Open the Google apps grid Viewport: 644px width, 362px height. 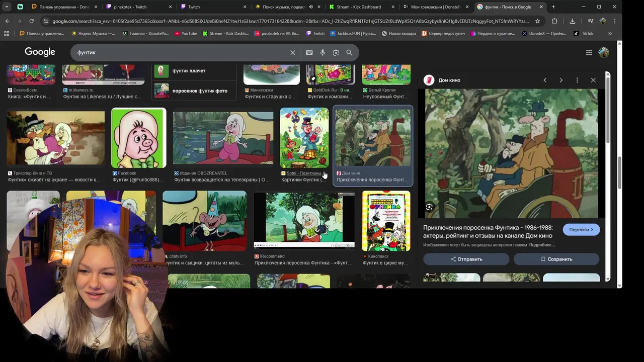point(589,52)
